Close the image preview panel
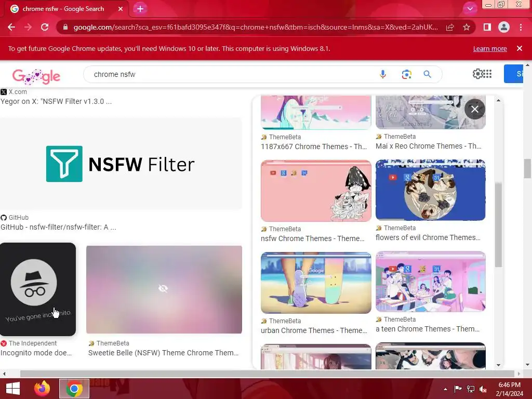This screenshot has height=399, width=532. click(x=475, y=109)
